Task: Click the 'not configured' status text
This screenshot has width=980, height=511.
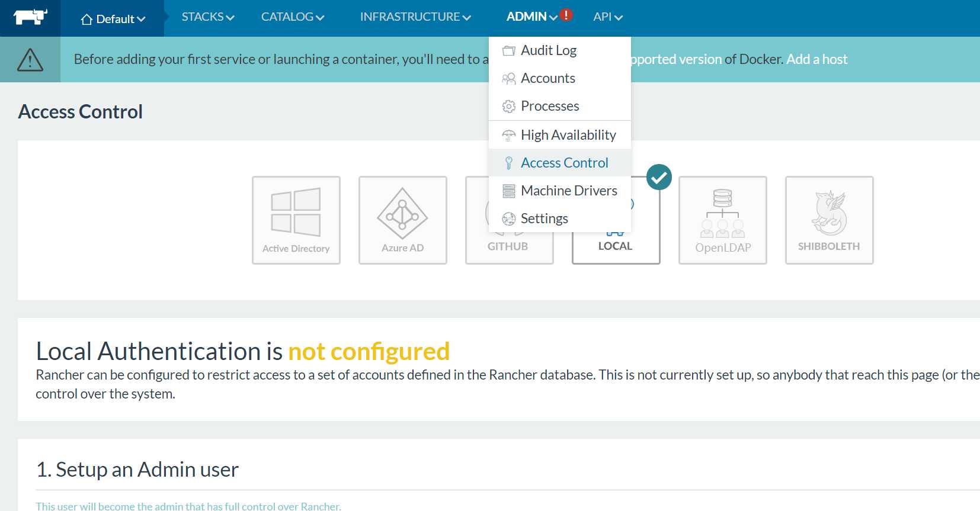Action: [x=369, y=352]
